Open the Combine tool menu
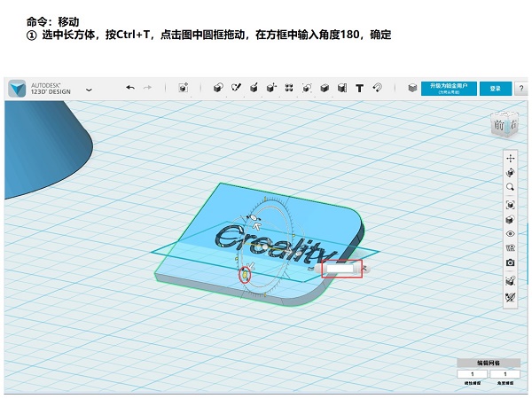 pos(325,88)
